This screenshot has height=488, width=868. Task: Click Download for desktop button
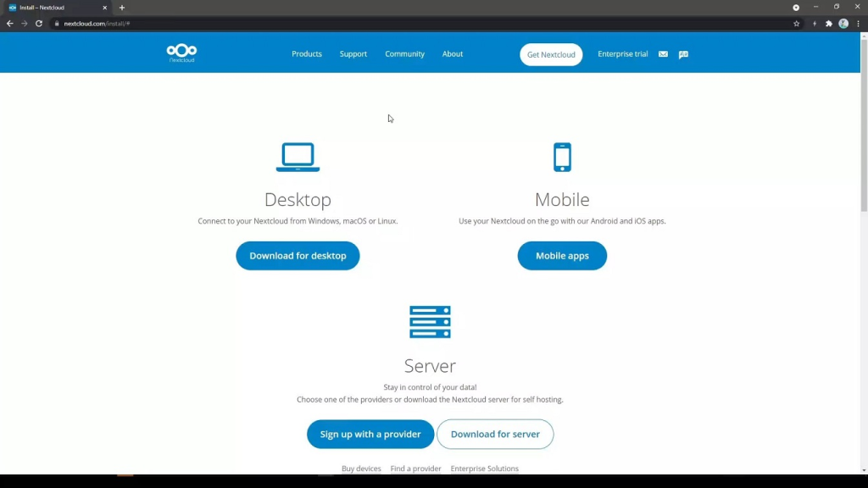298,256
